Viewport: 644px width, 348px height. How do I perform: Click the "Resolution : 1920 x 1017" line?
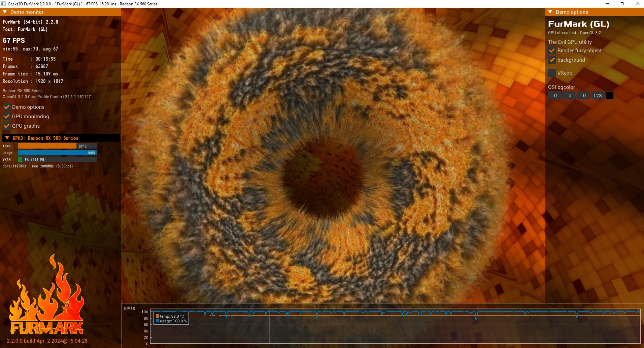(33, 81)
